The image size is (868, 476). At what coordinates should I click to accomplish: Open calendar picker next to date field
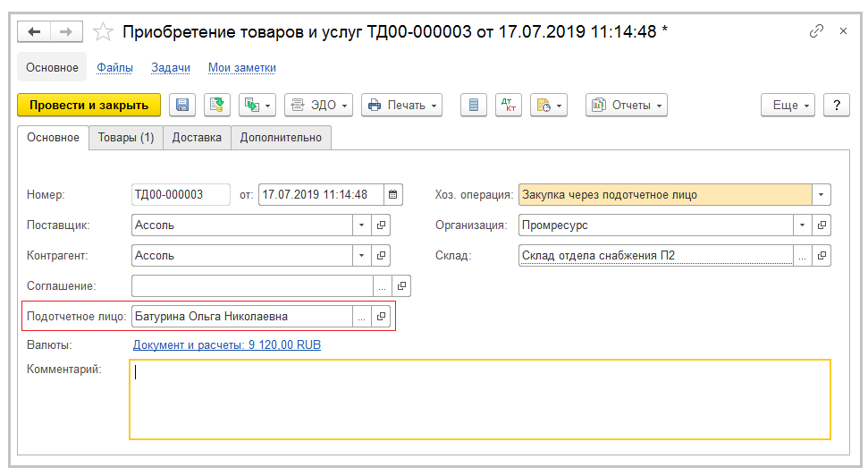(x=394, y=194)
